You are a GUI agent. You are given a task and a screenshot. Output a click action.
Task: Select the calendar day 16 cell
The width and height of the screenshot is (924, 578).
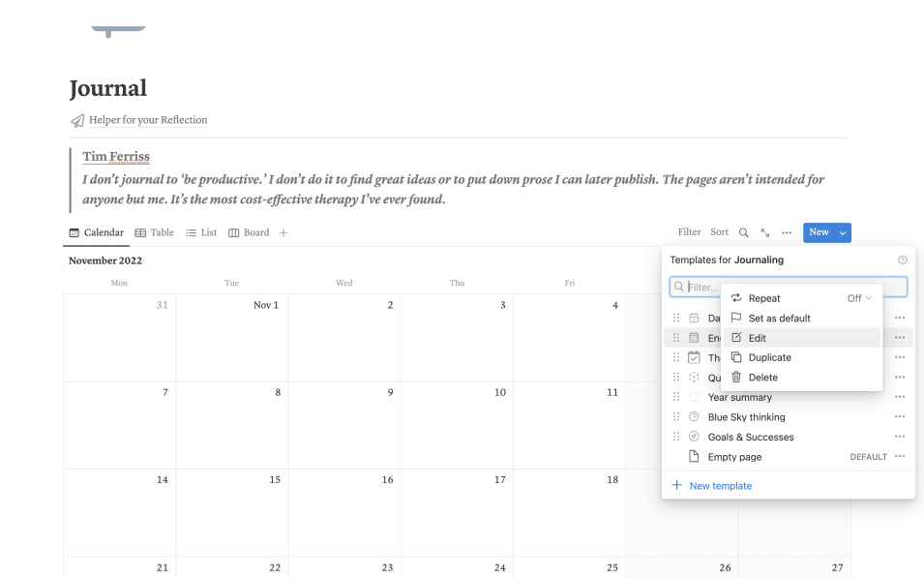coord(344,512)
